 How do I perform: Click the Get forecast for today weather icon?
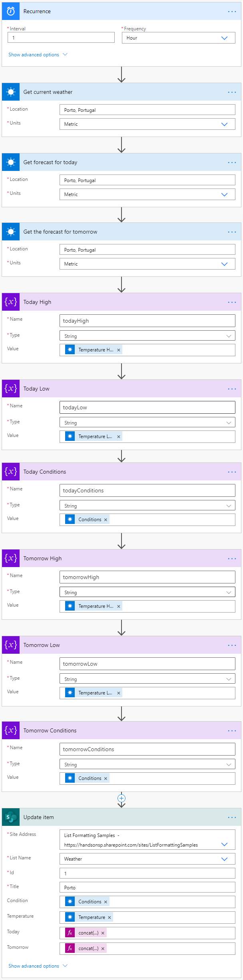point(11,162)
